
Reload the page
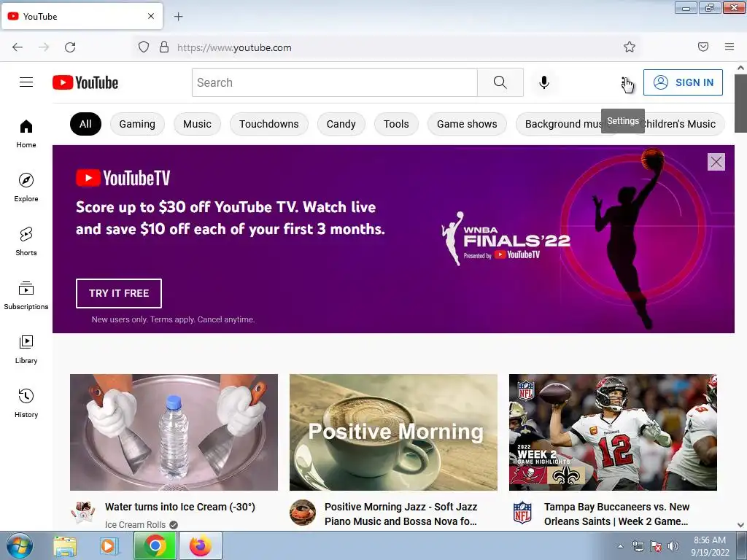tap(70, 47)
